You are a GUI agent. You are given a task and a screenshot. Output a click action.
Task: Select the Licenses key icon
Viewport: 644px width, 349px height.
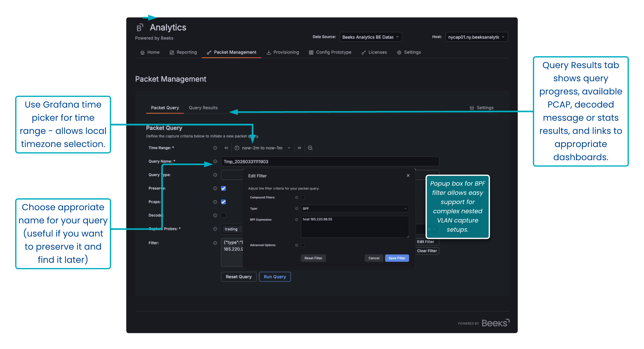tap(364, 52)
